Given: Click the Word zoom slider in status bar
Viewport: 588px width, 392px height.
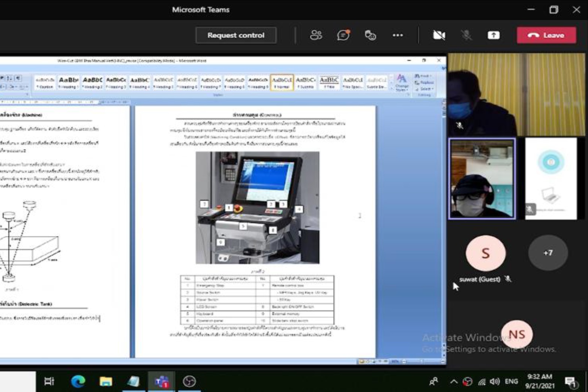Looking at the screenshot, I should click(x=422, y=361).
